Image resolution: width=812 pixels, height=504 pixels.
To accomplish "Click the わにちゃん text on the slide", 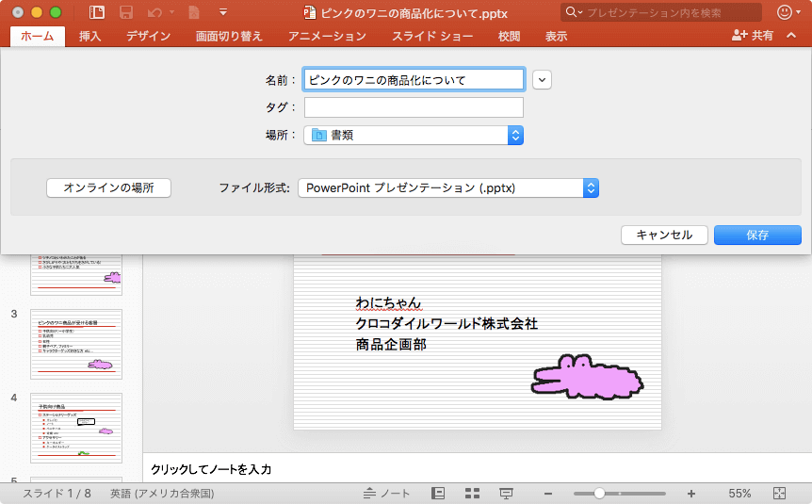I will tap(388, 302).
